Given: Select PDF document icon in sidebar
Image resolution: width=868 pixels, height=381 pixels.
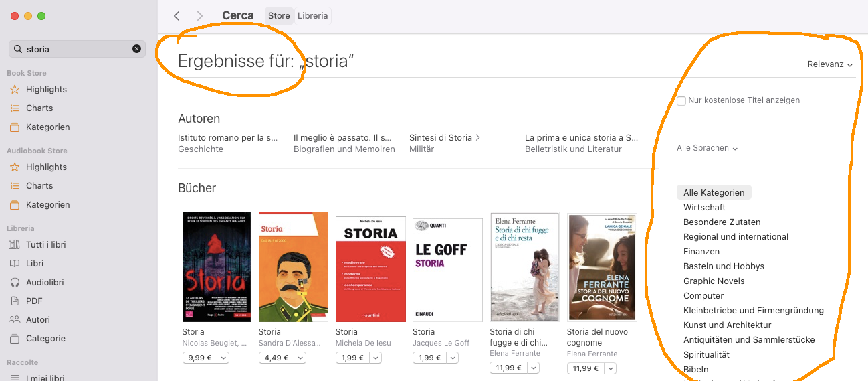Looking at the screenshot, I should tap(15, 301).
